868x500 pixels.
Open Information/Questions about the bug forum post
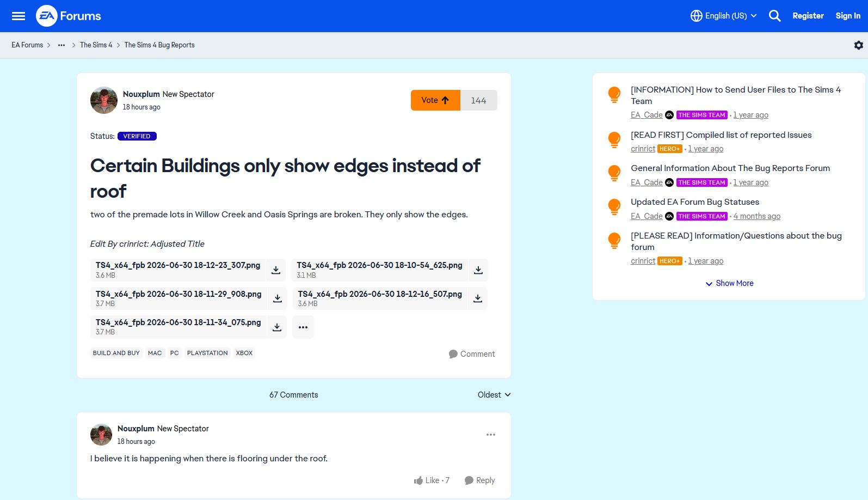pyautogui.click(x=736, y=241)
